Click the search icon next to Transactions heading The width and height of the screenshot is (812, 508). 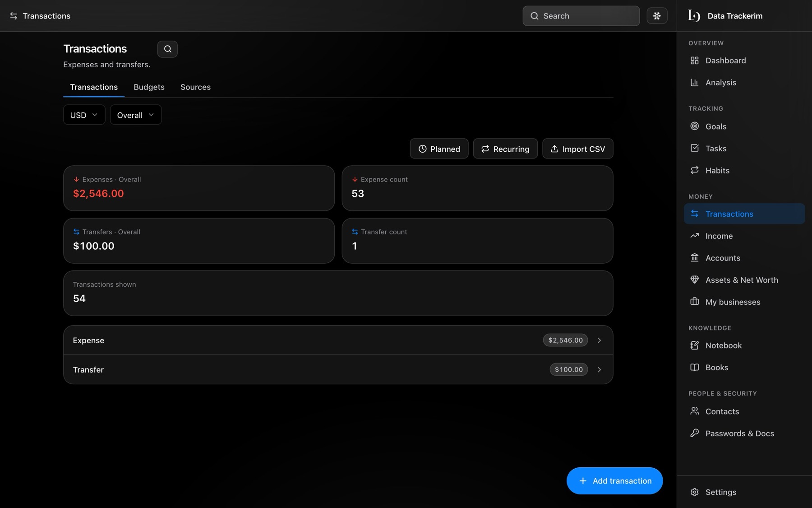[x=167, y=49]
